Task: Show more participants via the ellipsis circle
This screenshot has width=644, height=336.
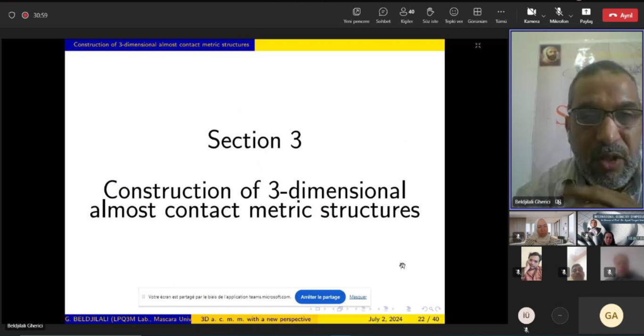Action: point(560,315)
